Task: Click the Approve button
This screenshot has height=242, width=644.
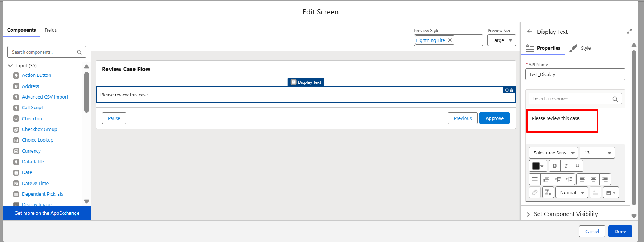Action: coord(494,118)
